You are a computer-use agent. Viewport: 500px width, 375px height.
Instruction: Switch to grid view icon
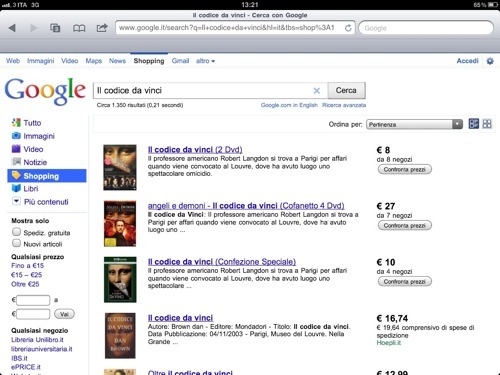(x=487, y=124)
